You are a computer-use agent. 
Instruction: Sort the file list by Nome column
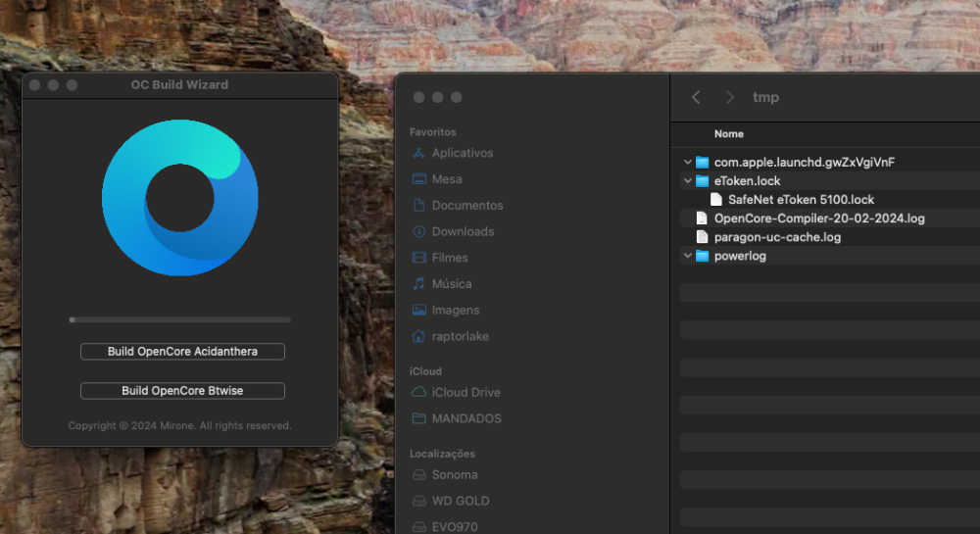729,134
